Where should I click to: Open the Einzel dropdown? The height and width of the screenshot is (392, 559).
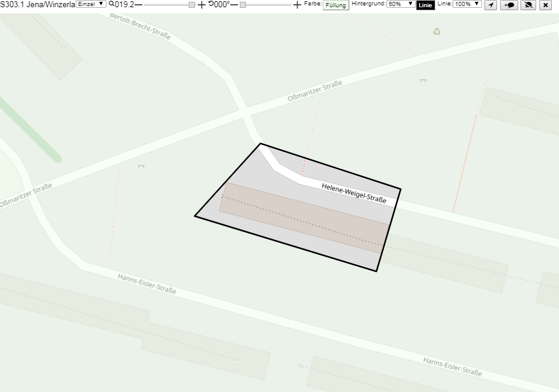coord(91,4)
